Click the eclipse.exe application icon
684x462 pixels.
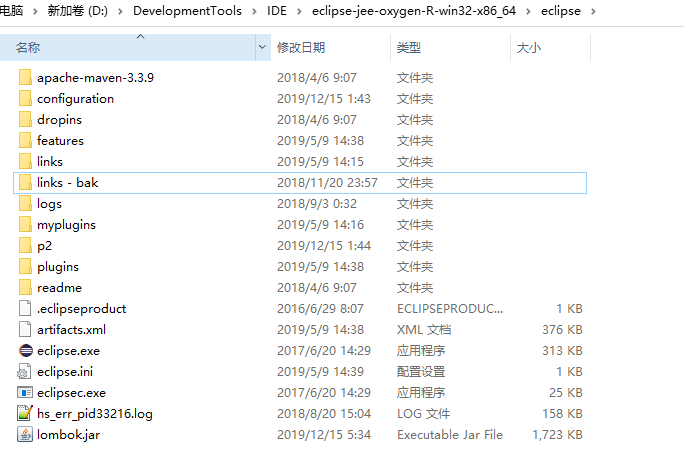[26, 351]
